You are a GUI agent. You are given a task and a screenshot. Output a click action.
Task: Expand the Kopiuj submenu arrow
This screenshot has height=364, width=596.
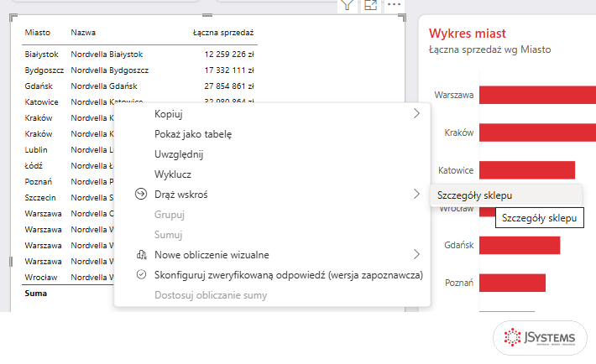[x=416, y=113]
